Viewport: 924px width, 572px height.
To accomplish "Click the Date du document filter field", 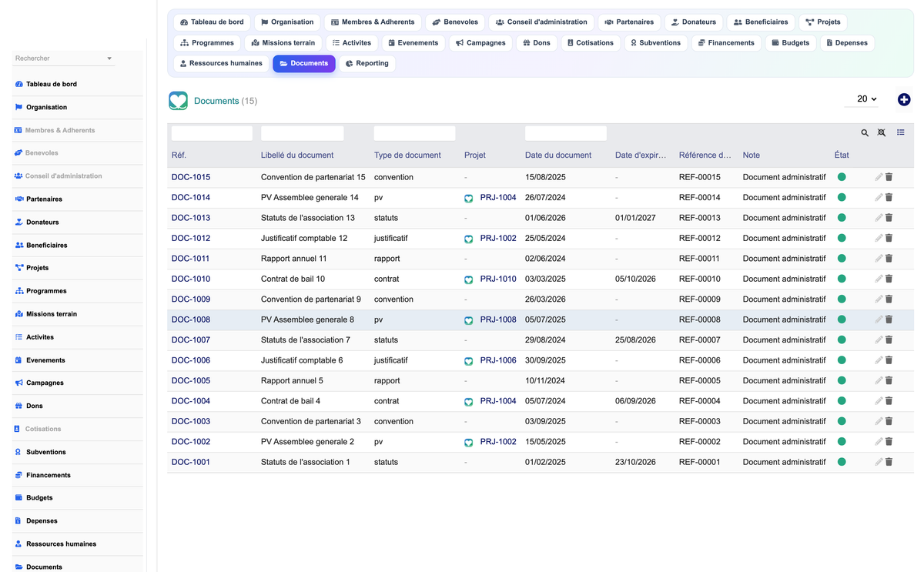I will click(566, 133).
